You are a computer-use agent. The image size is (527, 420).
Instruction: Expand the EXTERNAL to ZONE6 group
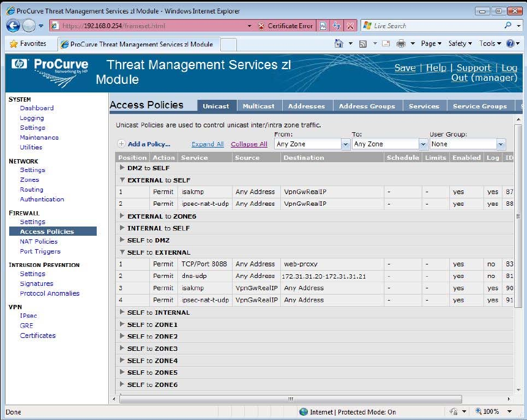coord(122,216)
